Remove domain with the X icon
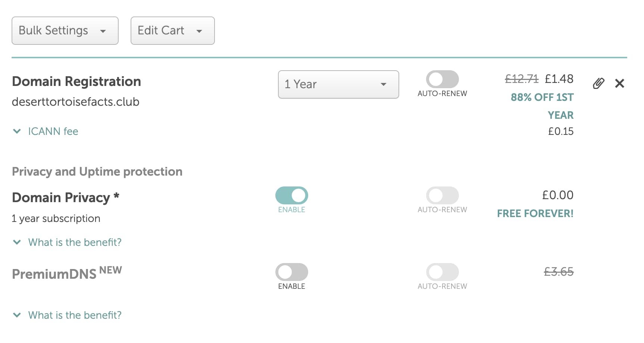The width and height of the screenshot is (644, 343). click(619, 83)
